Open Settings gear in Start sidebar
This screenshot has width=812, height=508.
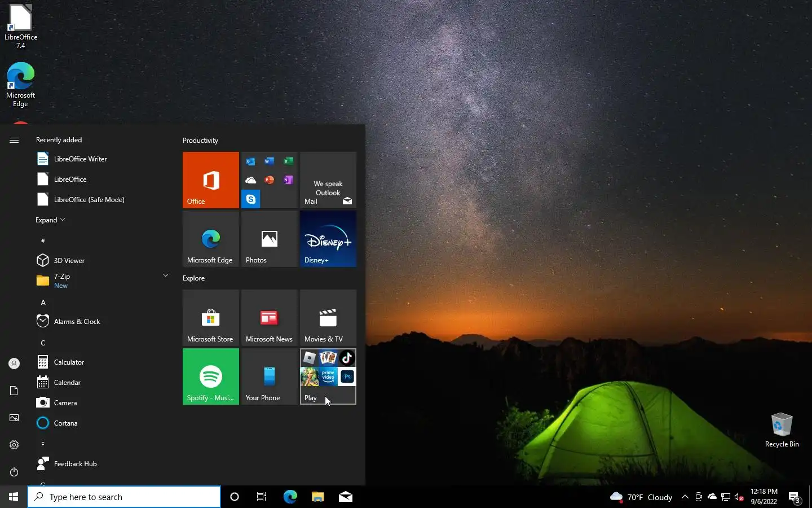14,445
